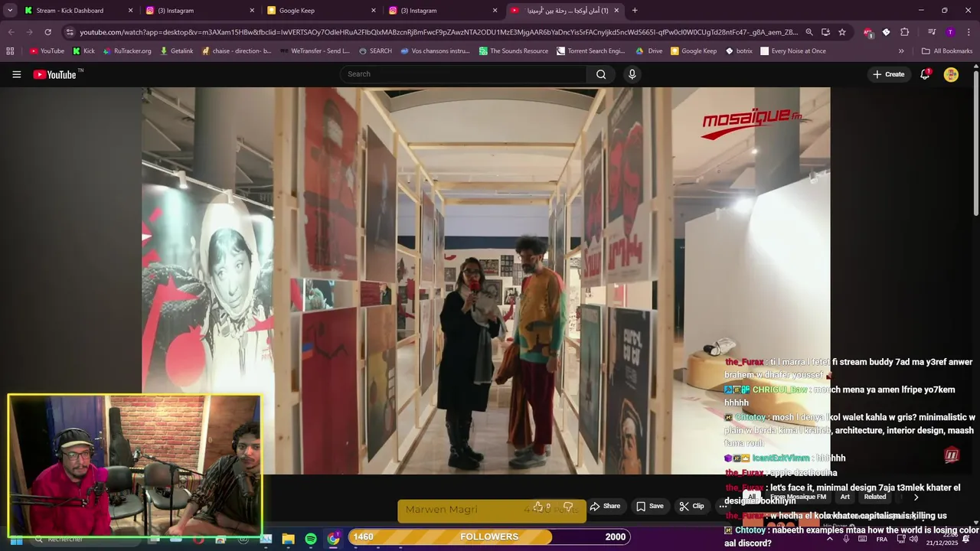Open the YouTube guide hamburger menu
The image size is (980, 551).
[16, 74]
